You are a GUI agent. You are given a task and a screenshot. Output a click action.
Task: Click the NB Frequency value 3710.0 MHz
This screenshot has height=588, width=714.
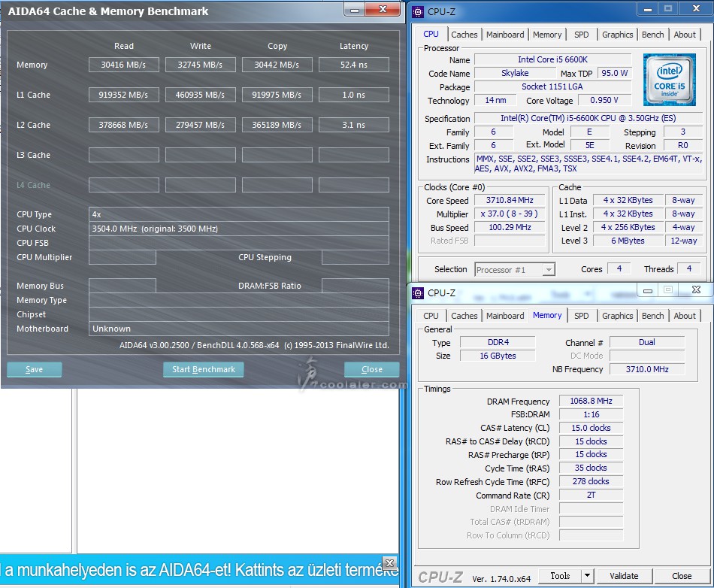[x=647, y=369]
